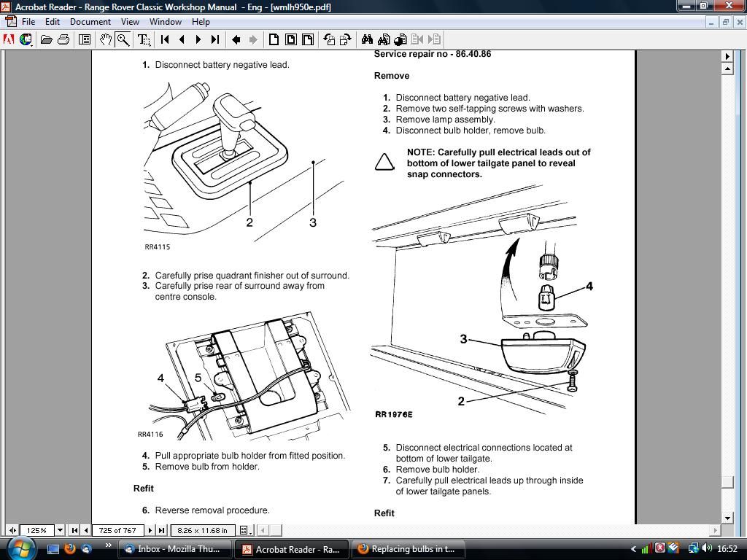Go to next view grey arrow
747x560 pixels.
tap(253, 39)
